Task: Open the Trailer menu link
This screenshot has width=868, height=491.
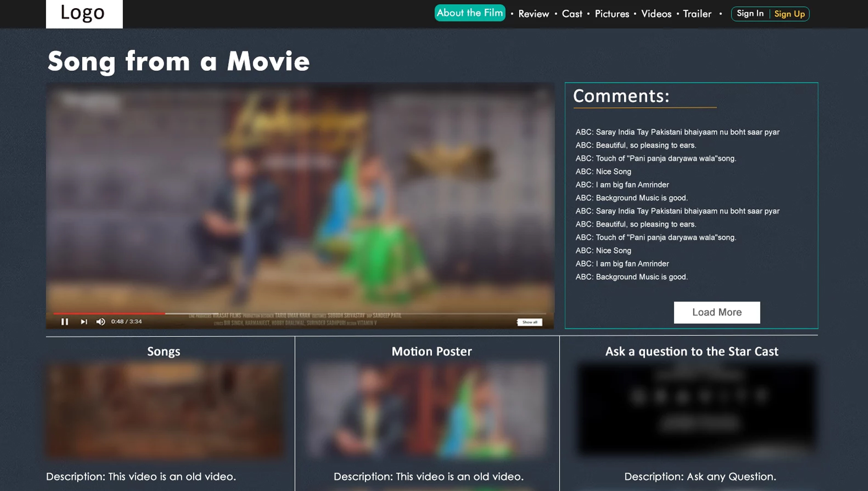Action: [x=697, y=14]
